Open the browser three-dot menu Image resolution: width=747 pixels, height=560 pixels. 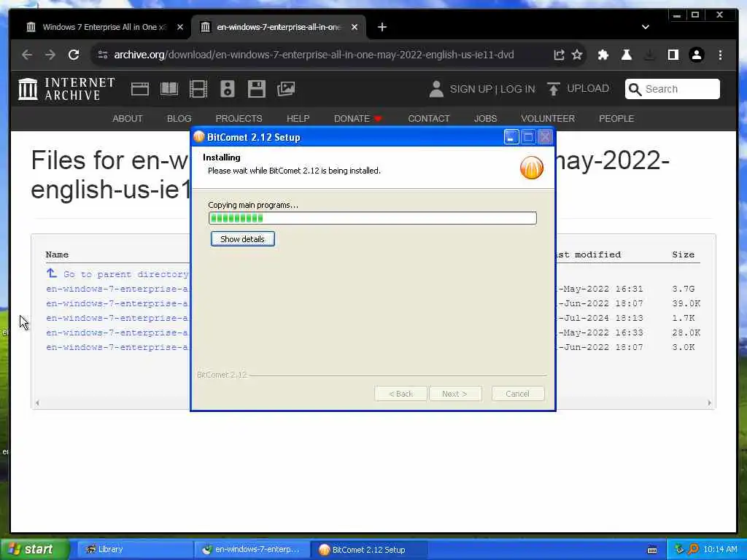coord(720,55)
